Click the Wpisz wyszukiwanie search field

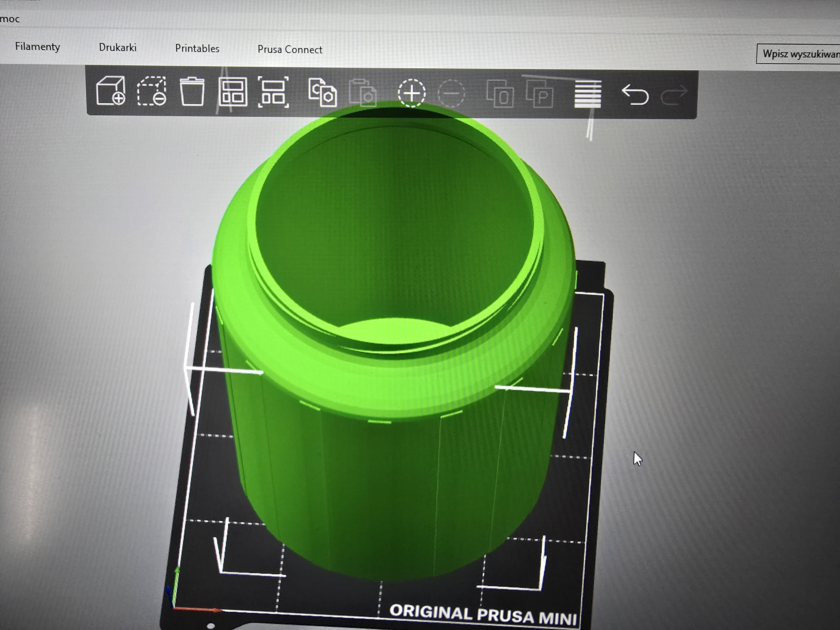point(798,54)
